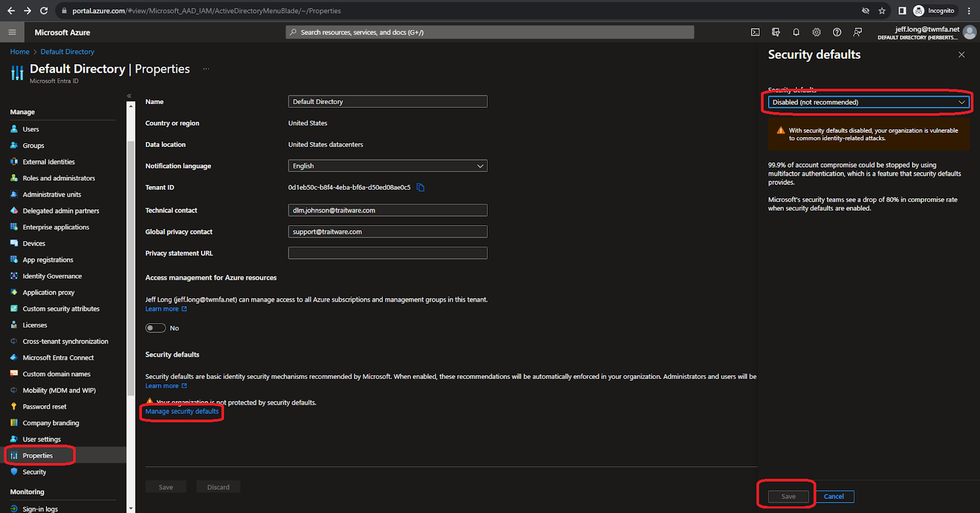Toggle the browser side panel icon
Screen dimensions: 980x513
point(902,10)
